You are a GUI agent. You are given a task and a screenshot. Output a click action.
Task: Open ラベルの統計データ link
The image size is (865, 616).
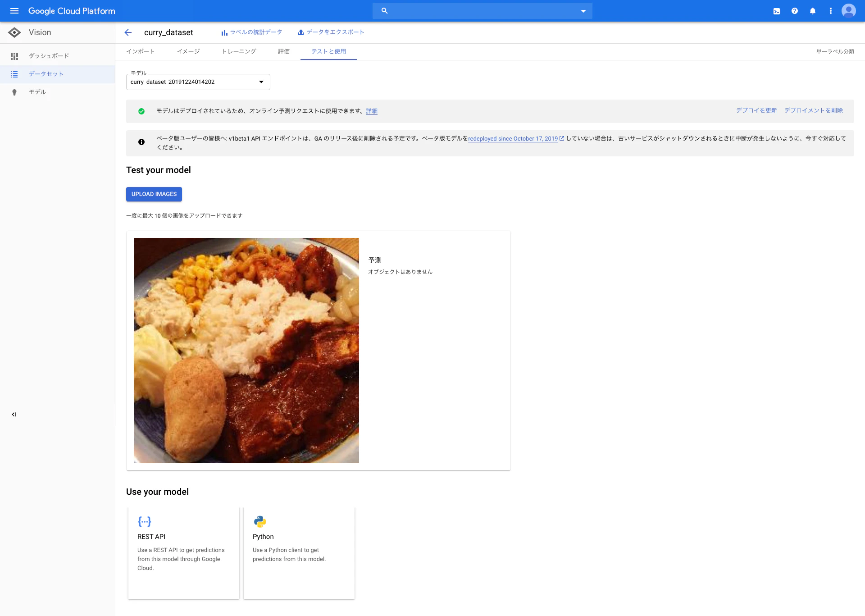coord(251,32)
